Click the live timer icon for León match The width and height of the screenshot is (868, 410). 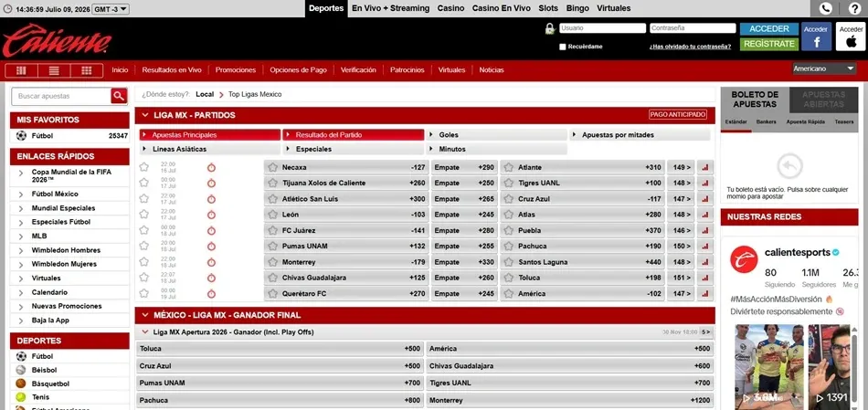(x=211, y=215)
